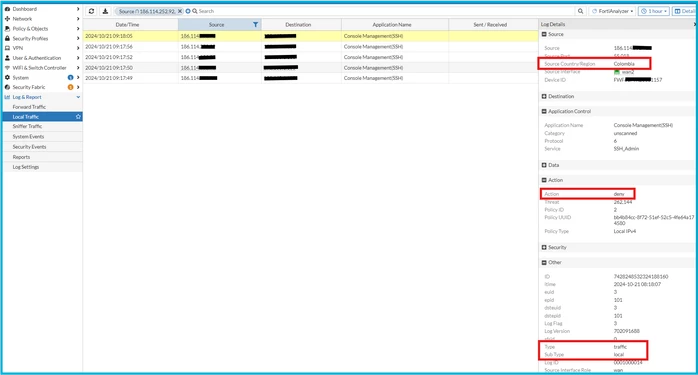
Task: Click the WiFi & Switch Controller icon
Action: pyautogui.click(x=7, y=68)
